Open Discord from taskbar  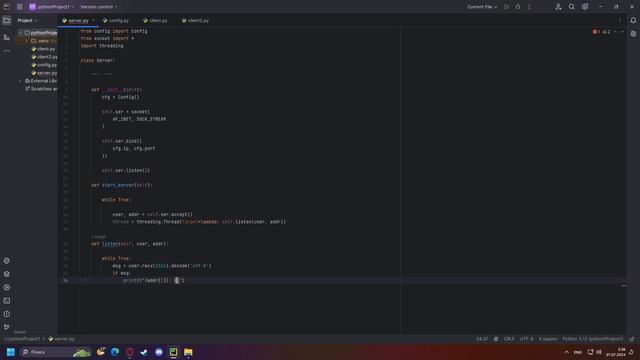159,352
